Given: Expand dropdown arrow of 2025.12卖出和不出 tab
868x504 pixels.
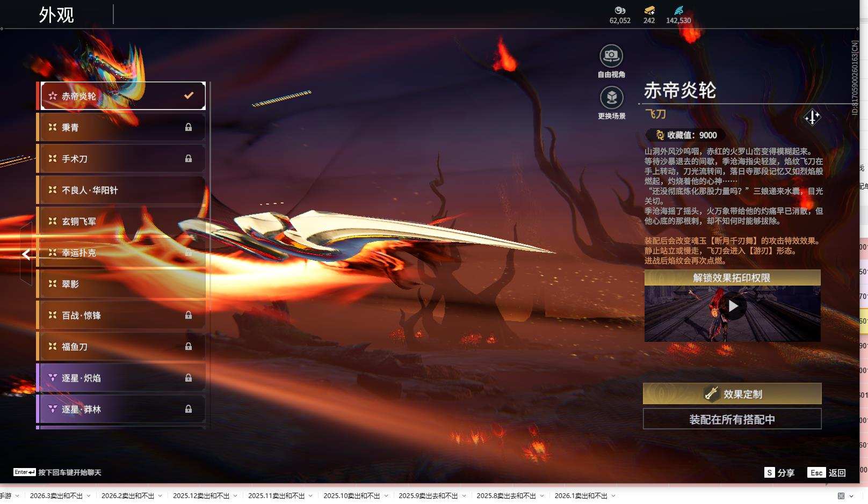Looking at the screenshot, I should [235, 496].
